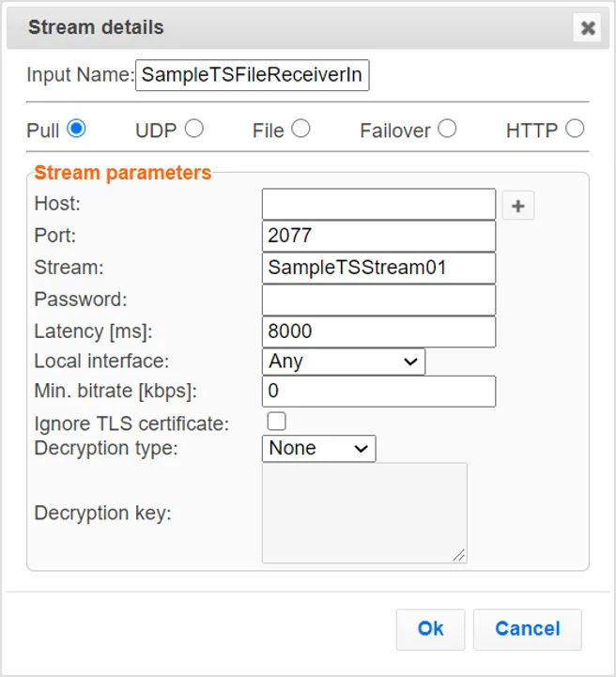Focus the Password input box
This screenshot has height=677, width=616.
coord(378,300)
